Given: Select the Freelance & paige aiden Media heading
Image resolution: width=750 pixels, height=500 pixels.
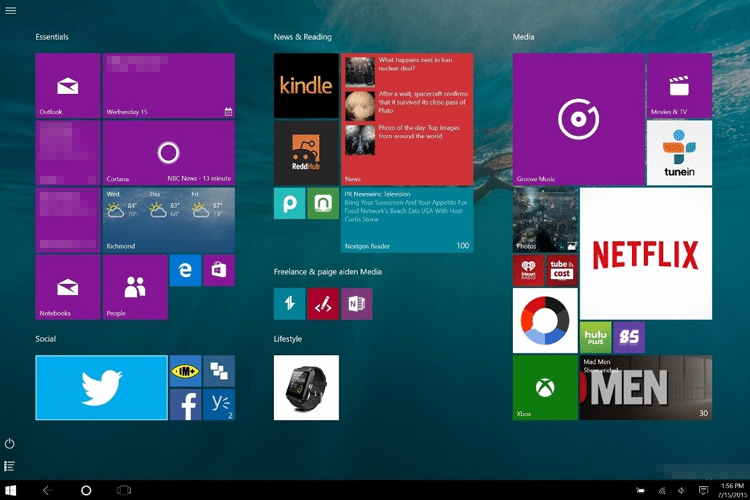Looking at the screenshot, I should tap(328, 272).
